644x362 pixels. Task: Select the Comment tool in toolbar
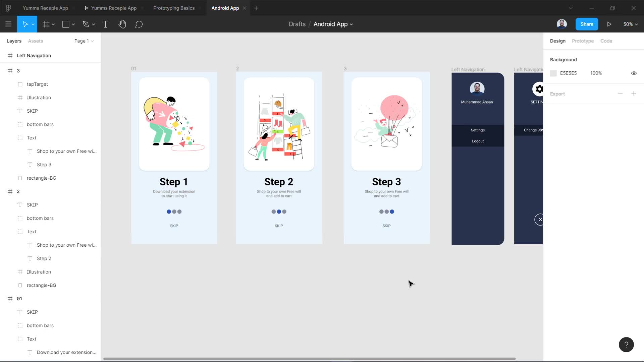pos(139,24)
